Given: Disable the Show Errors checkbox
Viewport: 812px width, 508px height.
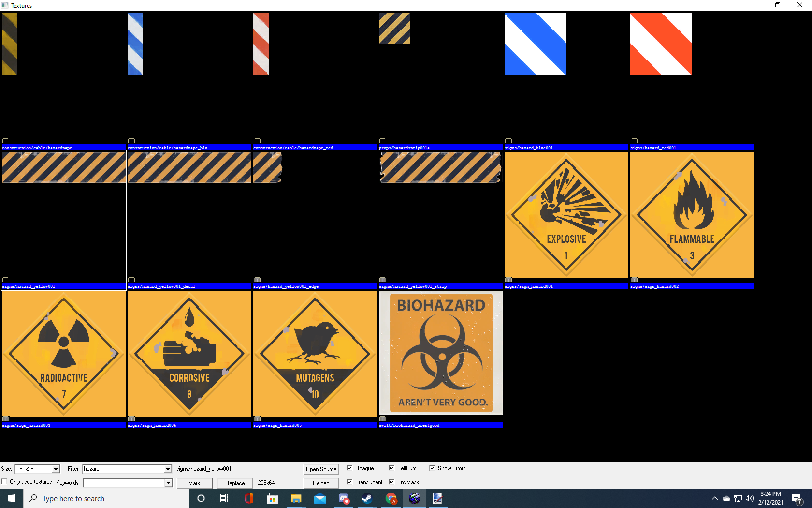Looking at the screenshot, I should 432,468.
